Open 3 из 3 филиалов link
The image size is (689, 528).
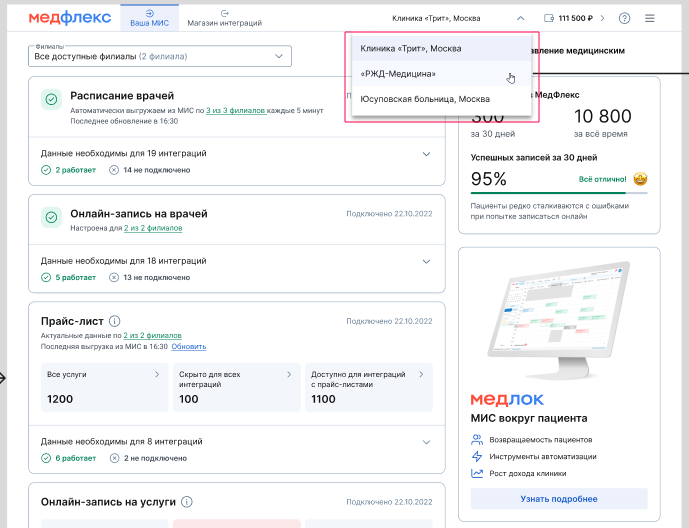click(236, 111)
